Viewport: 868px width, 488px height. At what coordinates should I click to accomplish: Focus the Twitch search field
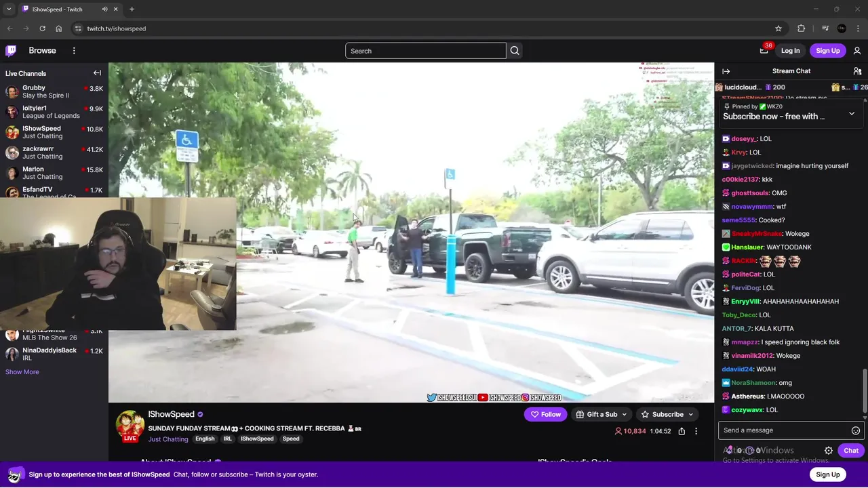[425, 51]
